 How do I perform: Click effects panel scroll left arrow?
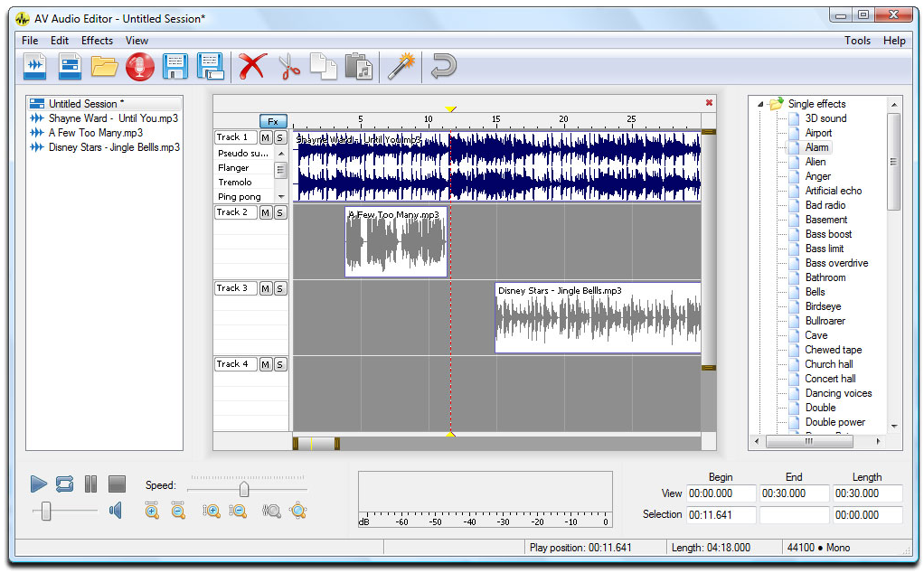pos(757,440)
